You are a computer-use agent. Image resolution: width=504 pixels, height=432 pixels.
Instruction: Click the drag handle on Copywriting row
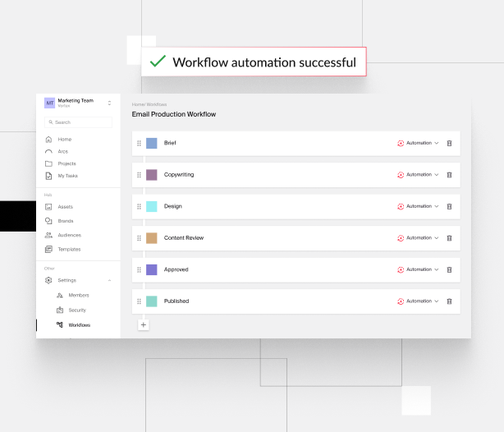tap(140, 175)
